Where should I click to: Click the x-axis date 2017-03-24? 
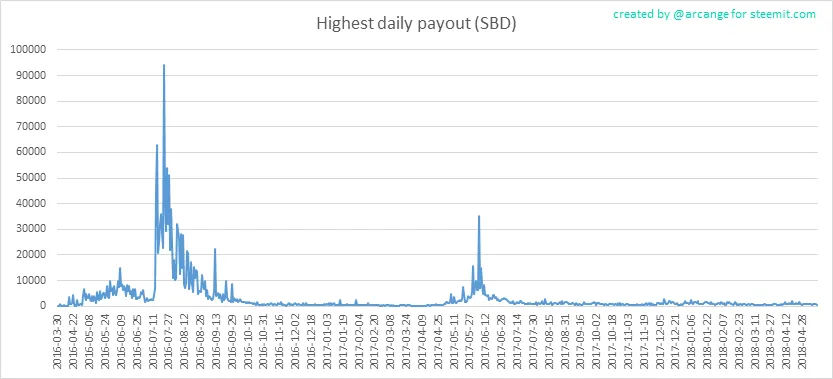405,341
